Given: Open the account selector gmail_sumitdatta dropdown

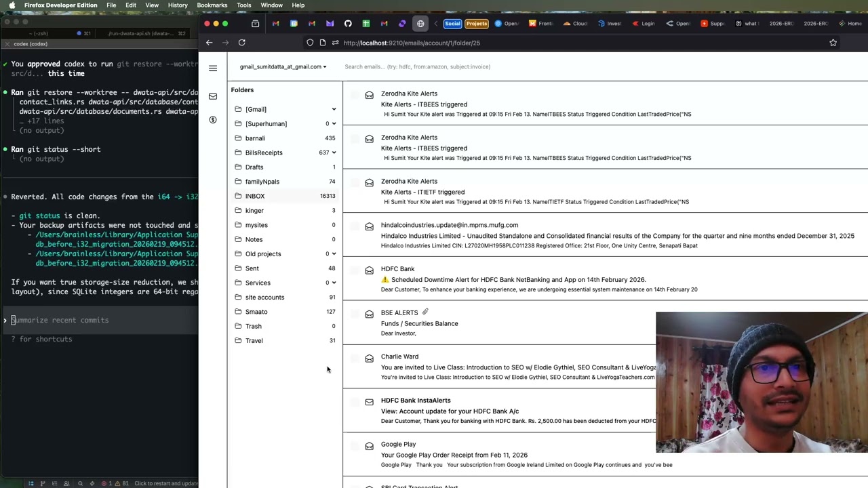Looking at the screenshot, I should [283, 66].
